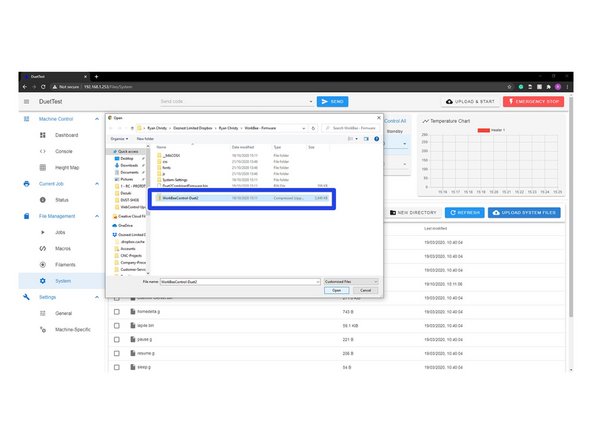The height and width of the screenshot is (444, 592).
Task: Tick the checkbox for homedelta.g
Action: (117, 312)
